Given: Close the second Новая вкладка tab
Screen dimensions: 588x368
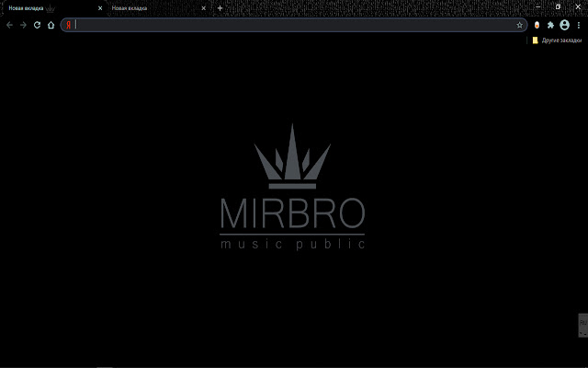Looking at the screenshot, I should 204,8.
